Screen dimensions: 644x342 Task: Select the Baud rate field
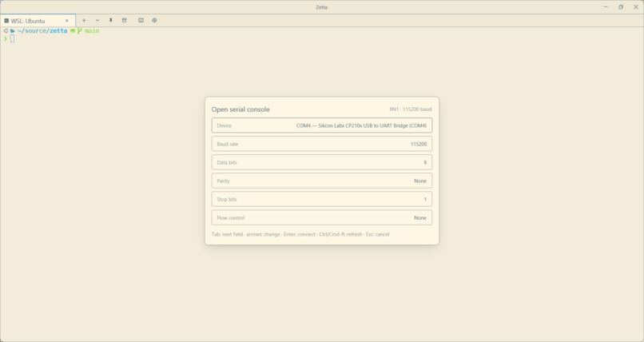click(321, 144)
